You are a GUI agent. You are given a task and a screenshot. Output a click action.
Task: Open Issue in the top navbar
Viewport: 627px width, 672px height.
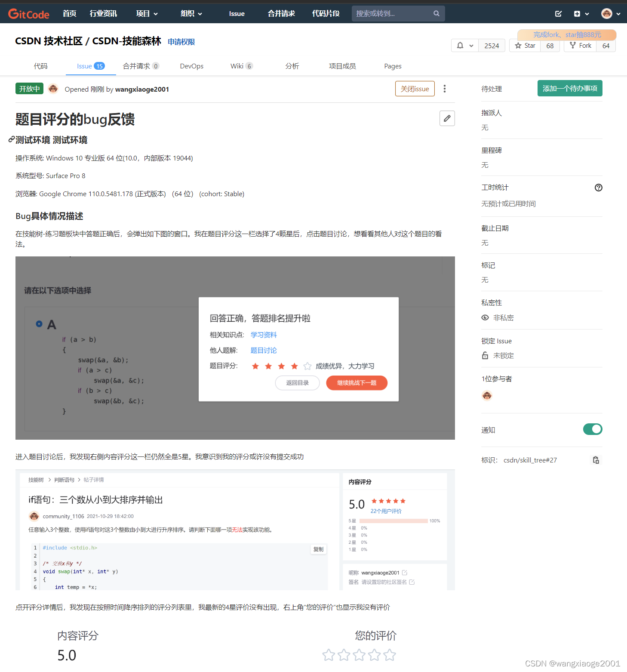237,14
